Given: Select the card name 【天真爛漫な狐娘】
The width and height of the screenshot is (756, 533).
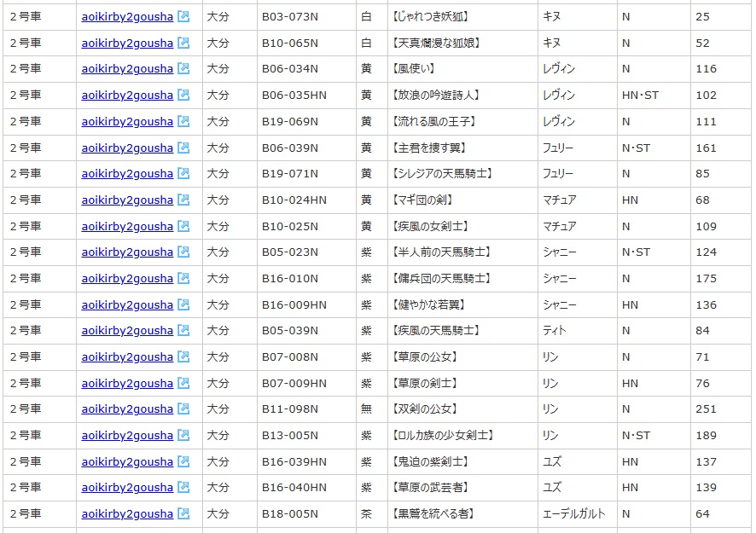Looking at the screenshot, I should pos(438,43).
